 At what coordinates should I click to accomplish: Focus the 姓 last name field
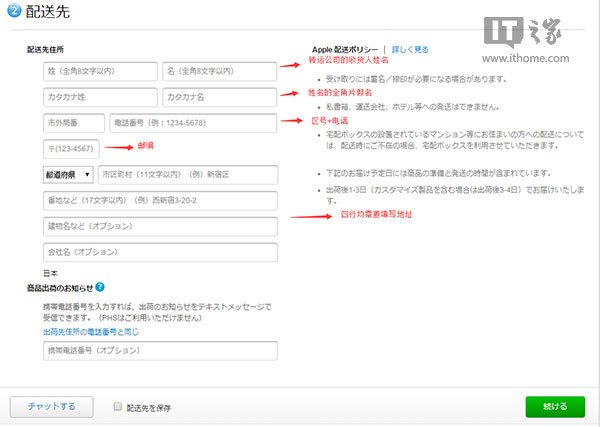point(99,72)
